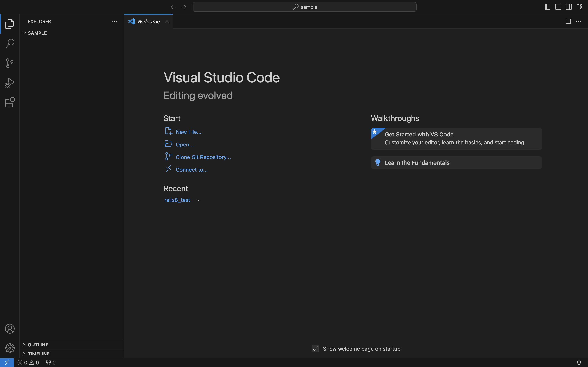Open the Extensions view
This screenshot has height=367, width=588.
pyautogui.click(x=10, y=102)
